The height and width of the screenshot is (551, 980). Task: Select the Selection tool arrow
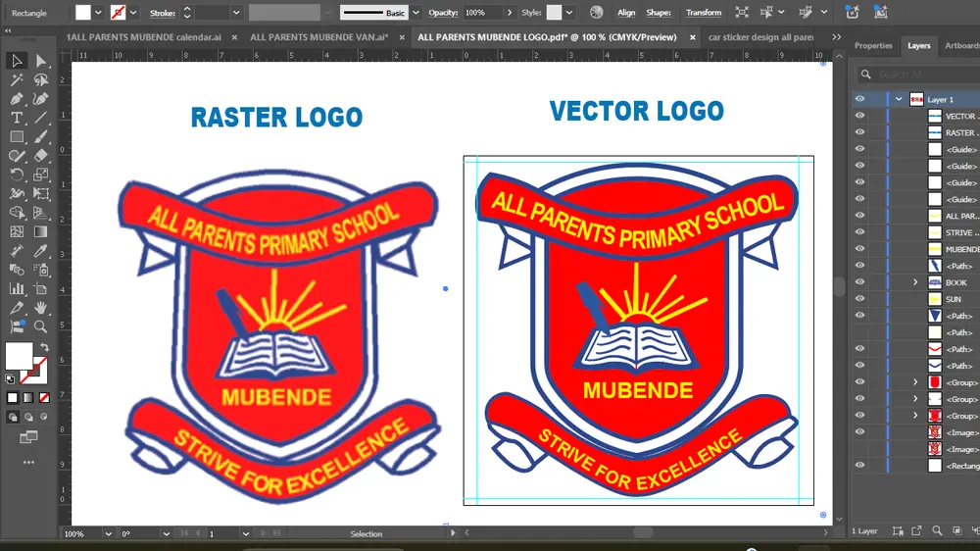pos(17,61)
